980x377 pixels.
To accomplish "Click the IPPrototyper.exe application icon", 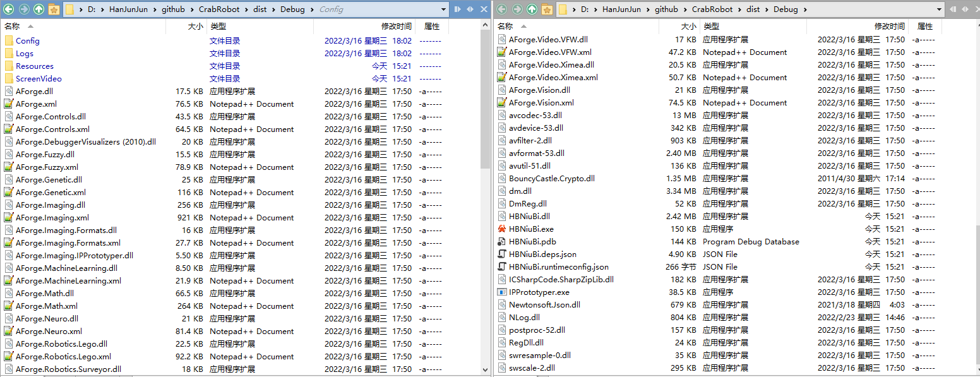I will [x=502, y=292].
